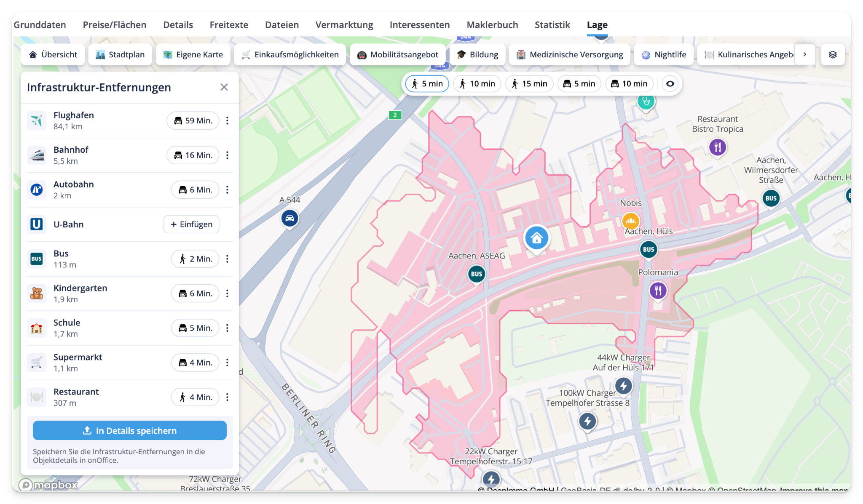863x504 pixels.
Task: Open the Vermarktung tab
Action: 344,25
